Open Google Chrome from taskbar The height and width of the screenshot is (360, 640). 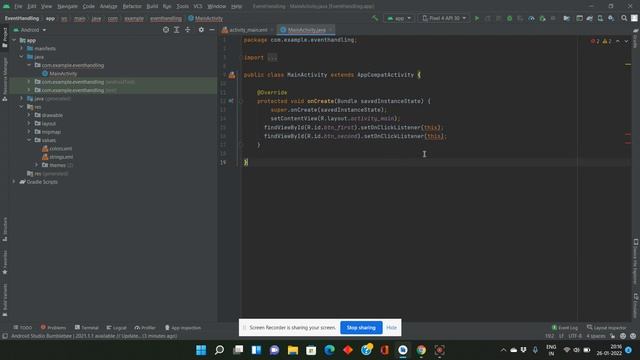click(421, 350)
